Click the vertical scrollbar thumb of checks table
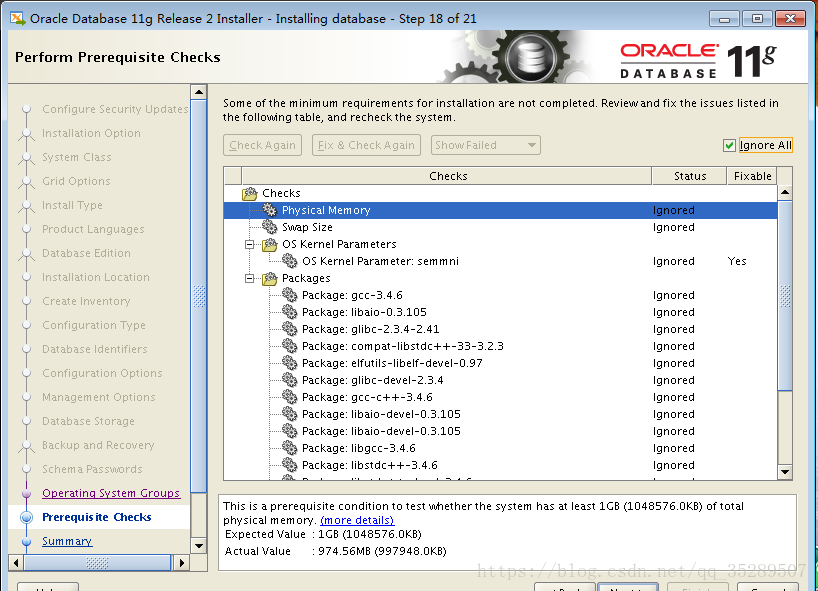818x591 pixels. pyautogui.click(x=785, y=296)
